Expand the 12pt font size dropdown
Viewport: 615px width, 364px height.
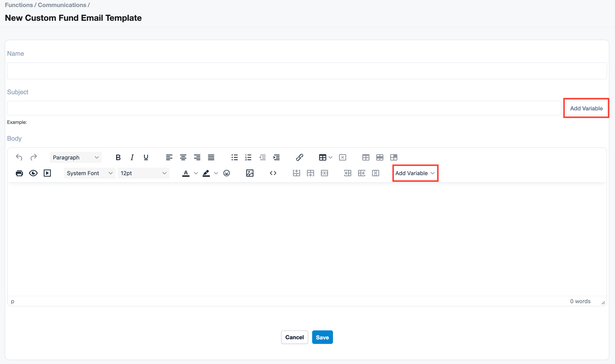[143, 173]
